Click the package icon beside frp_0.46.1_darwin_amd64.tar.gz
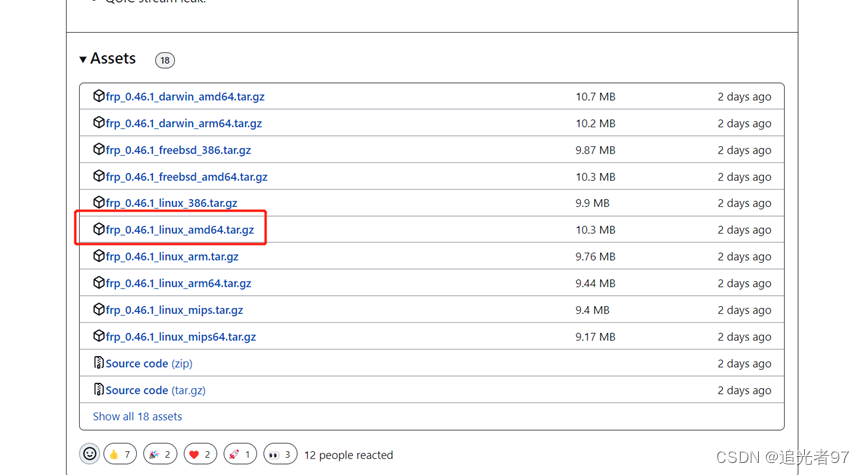The width and height of the screenshot is (865, 475). pyautogui.click(x=99, y=96)
